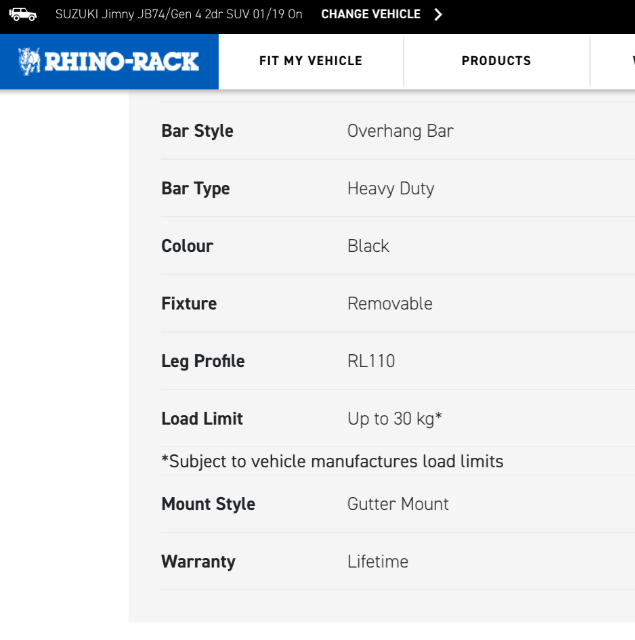This screenshot has width=635, height=640.
Task: Click the Fixture label
Action: (x=189, y=304)
